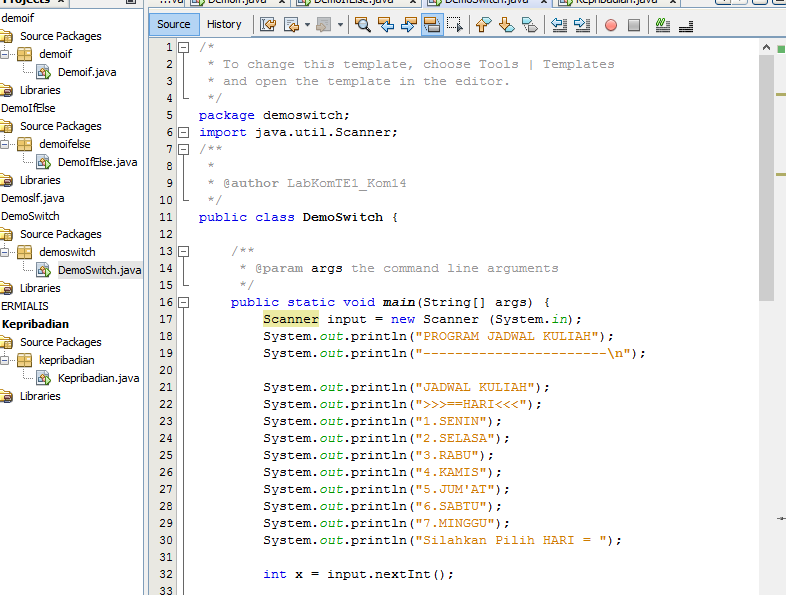Open the Forward history dropdown arrow
The width and height of the screenshot is (786, 595).
pos(340,24)
